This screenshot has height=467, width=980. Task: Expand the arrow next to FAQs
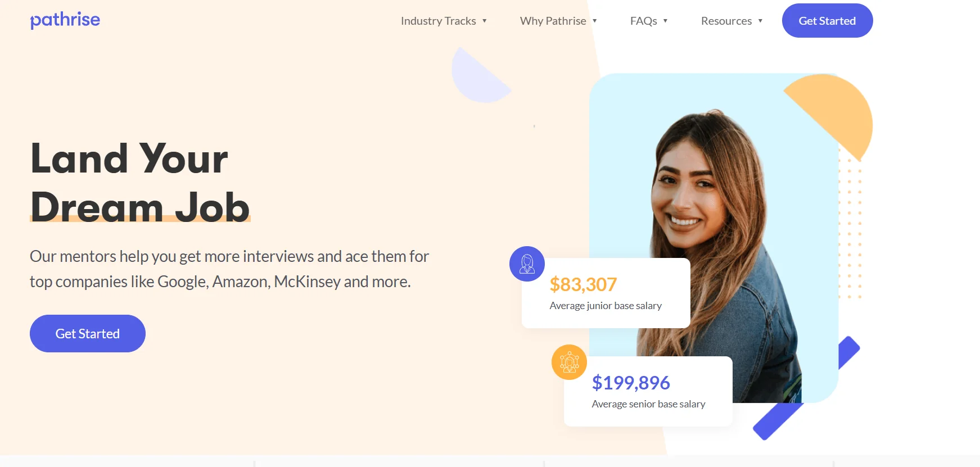[665, 21]
